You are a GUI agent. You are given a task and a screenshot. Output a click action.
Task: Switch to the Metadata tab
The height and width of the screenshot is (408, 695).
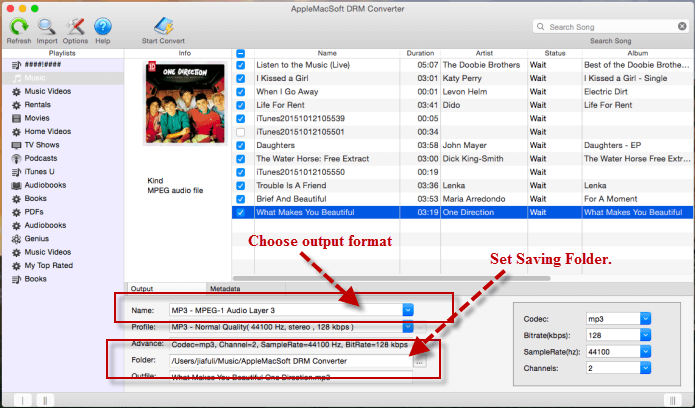click(x=246, y=288)
